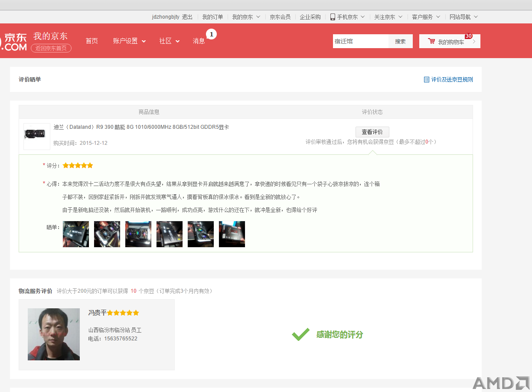Click the text 山西临汾市临汾站 员工
This screenshot has width=532, height=392.
pyautogui.click(x=115, y=330)
